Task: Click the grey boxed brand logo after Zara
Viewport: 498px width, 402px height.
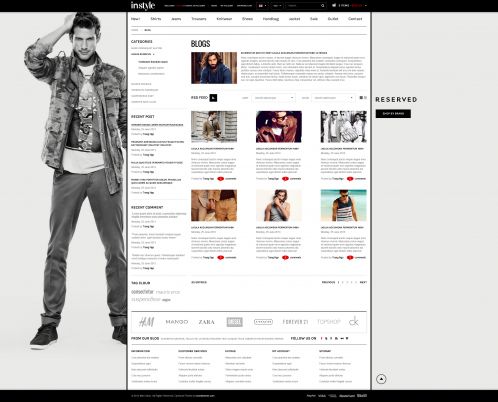Action: tap(235, 322)
